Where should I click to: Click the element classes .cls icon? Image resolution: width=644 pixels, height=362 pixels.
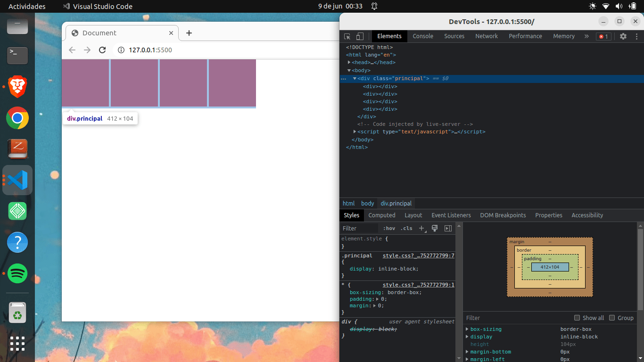pos(406,228)
